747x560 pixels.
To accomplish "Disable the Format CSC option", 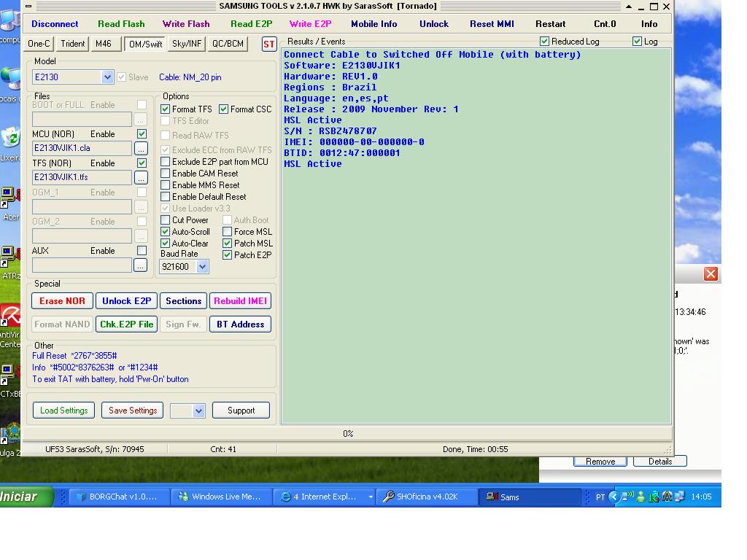I will tap(223, 109).
